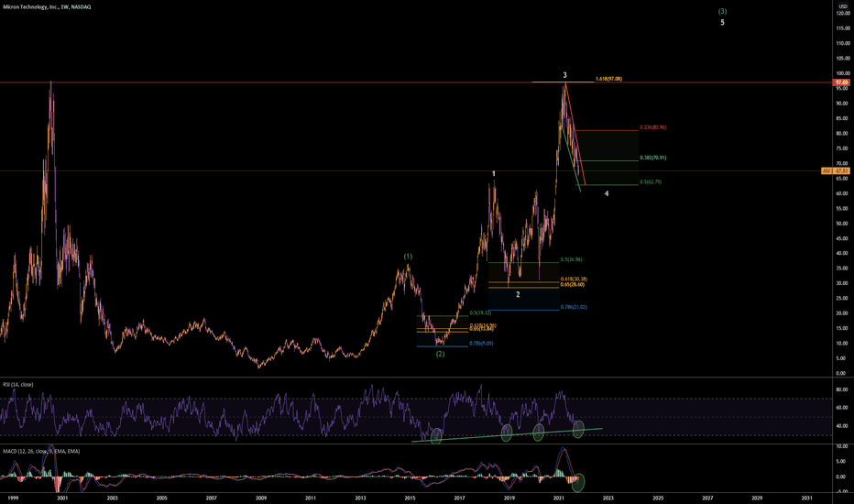Click the USD currency label on price axis

click(844, 6)
